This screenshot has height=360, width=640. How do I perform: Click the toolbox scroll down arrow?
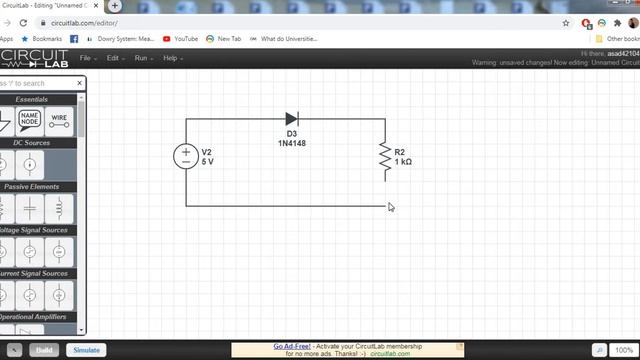(x=81, y=330)
